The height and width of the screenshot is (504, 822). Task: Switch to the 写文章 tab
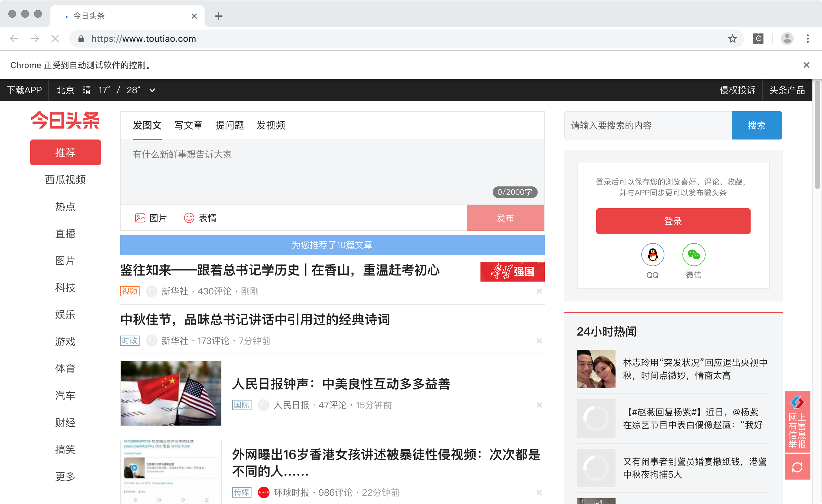point(188,125)
